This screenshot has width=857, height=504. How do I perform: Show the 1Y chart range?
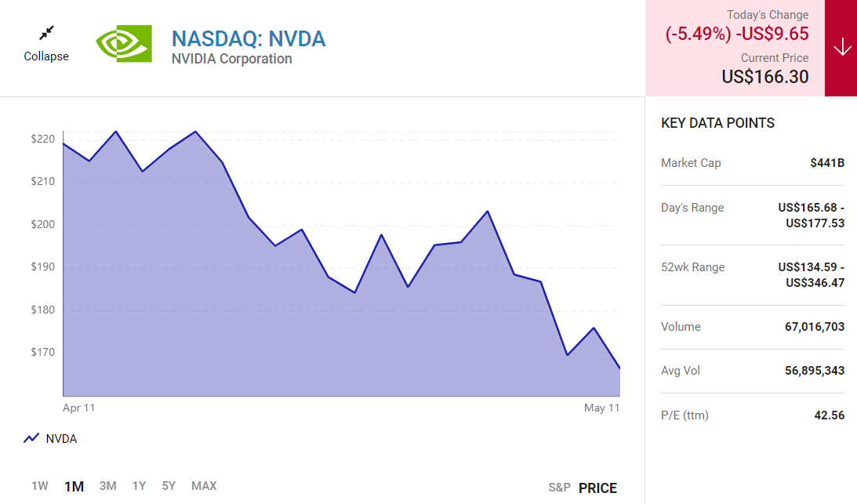tap(139, 486)
